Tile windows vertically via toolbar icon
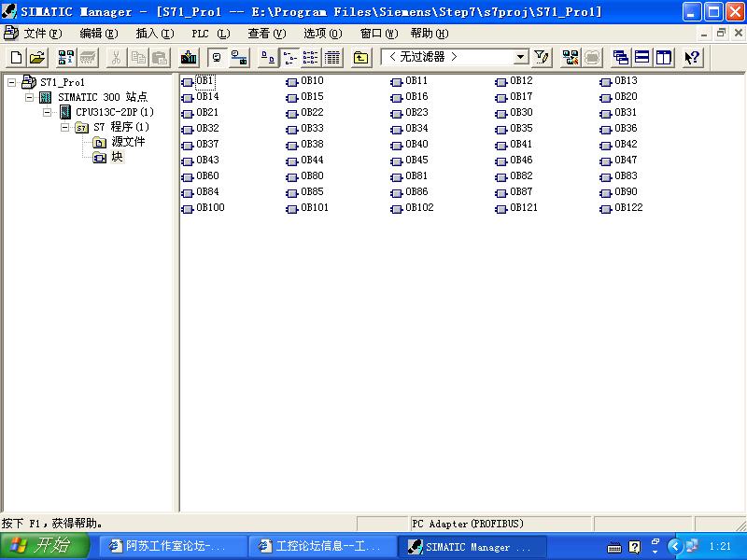The width and height of the screenshot is (747, 560). point(664,58)
